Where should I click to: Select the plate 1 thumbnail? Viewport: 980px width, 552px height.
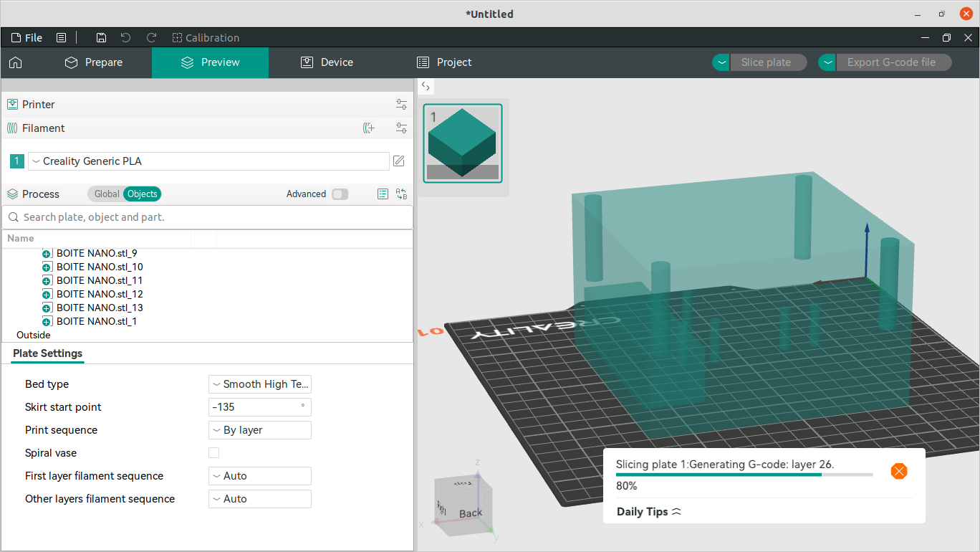pos(462,143)
